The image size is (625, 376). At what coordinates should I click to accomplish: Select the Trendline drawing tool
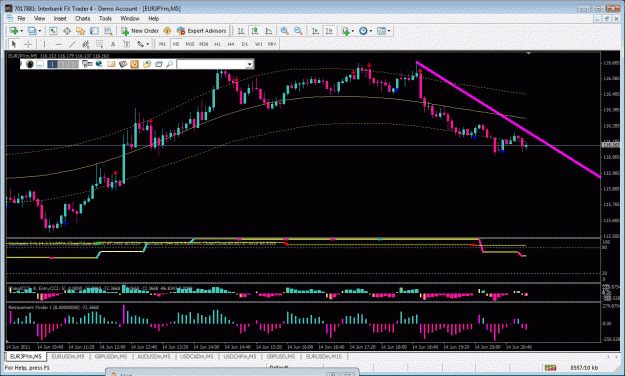[x=72, y=44]
